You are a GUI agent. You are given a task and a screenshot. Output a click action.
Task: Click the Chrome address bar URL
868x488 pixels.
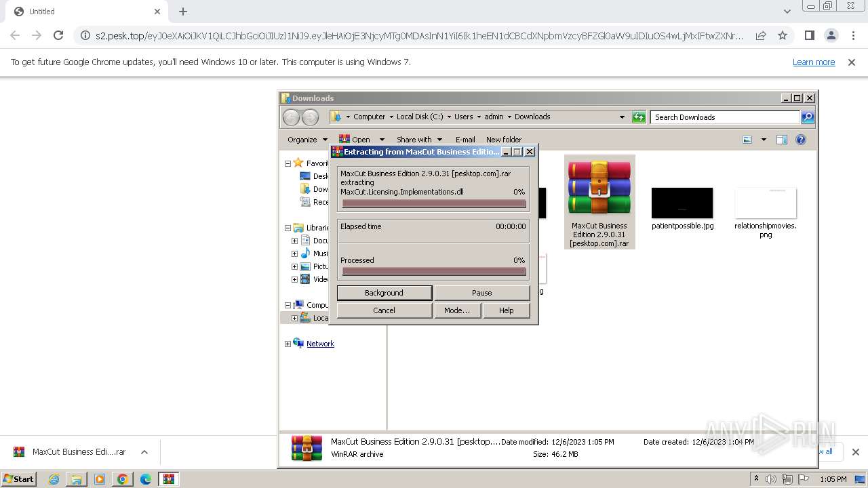(419, 35)
